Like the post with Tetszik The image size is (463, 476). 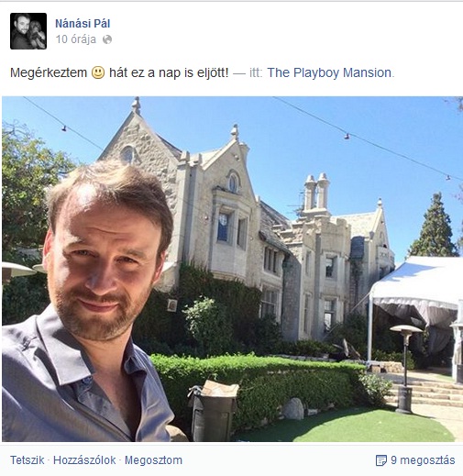(x=28, y=460)
